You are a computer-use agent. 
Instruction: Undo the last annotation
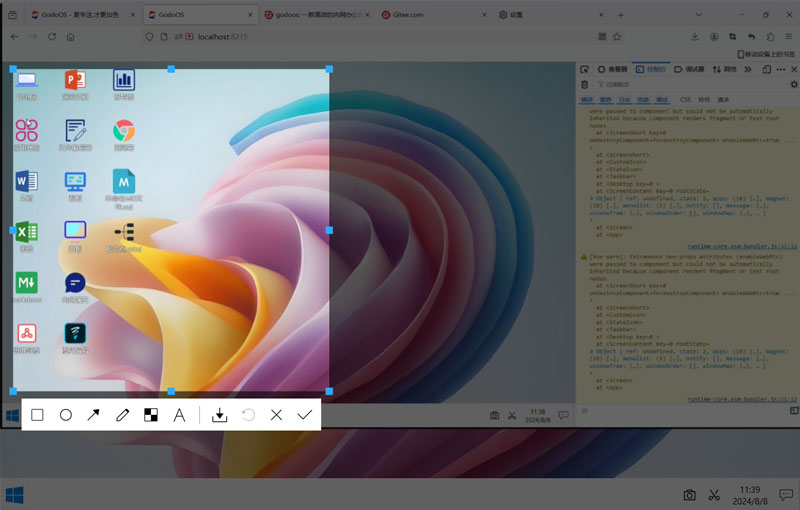pyautogui.click(x=249, y=415)
